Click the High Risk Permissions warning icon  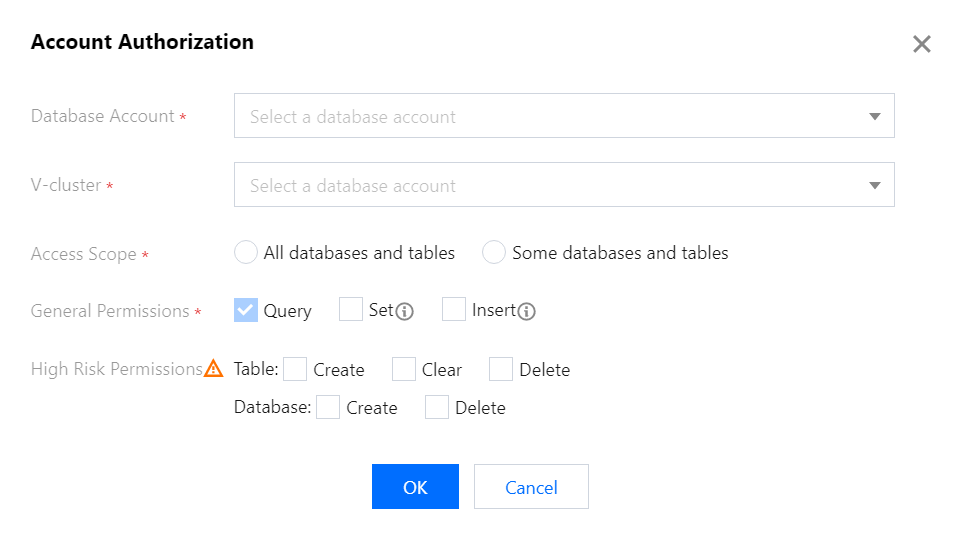point(214,369)
